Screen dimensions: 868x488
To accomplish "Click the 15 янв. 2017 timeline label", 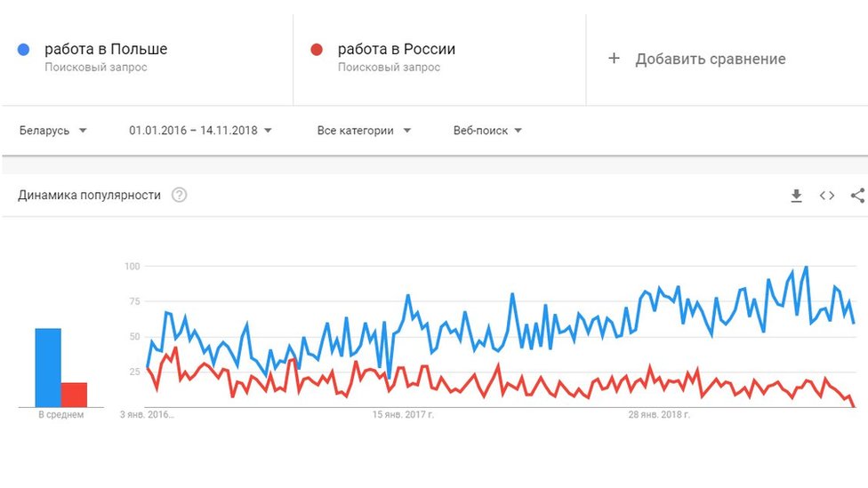I will pos(403,414).
